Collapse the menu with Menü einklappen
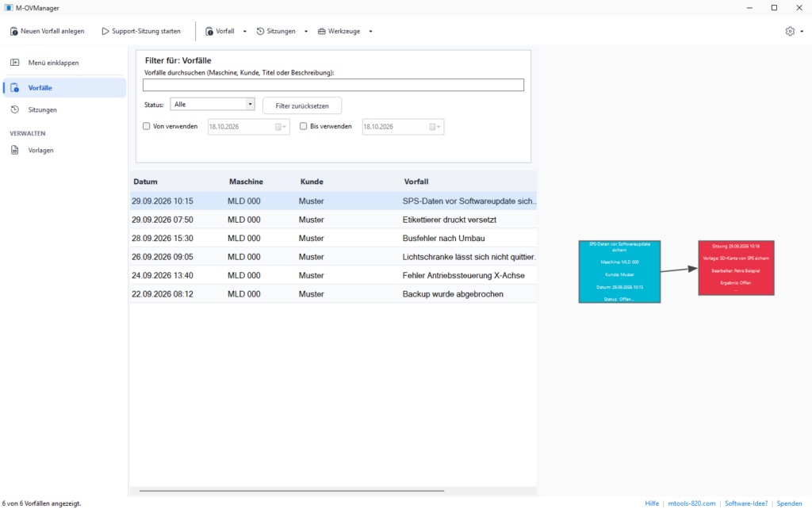Image resolution: width=812 pixels, height=509 pixels. click(65, 63)
